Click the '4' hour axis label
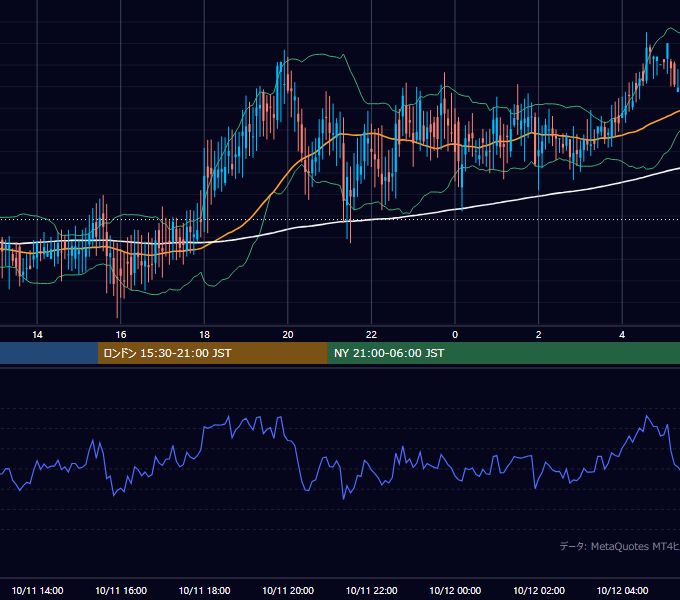 point(622,335)
